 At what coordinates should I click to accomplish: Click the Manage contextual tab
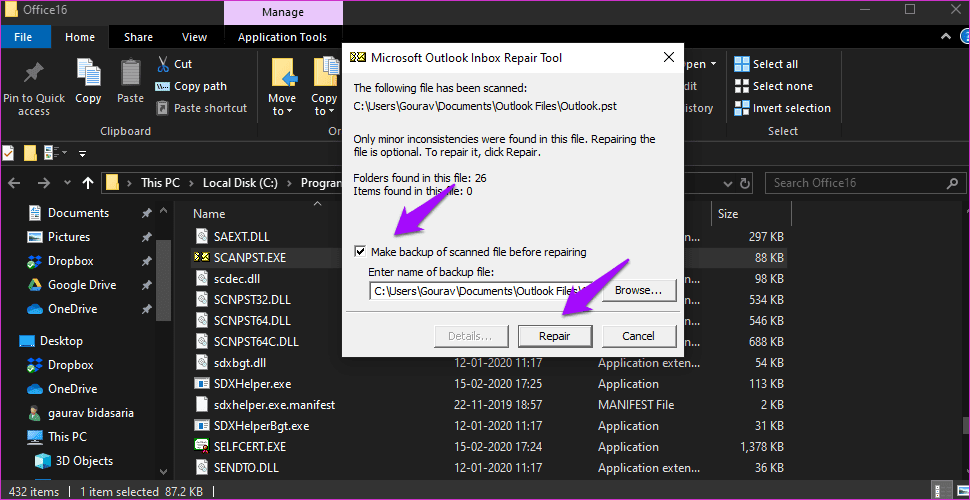(283, 12)
